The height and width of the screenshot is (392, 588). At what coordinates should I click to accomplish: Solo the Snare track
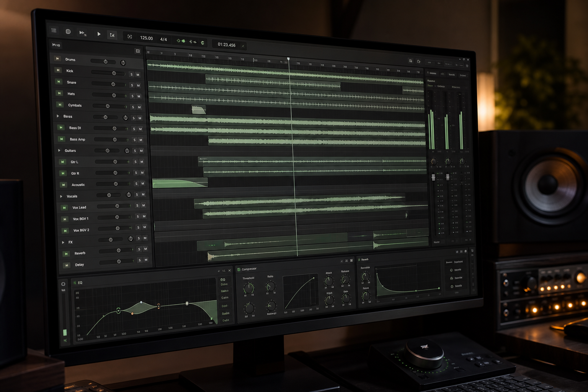[132, 85]
